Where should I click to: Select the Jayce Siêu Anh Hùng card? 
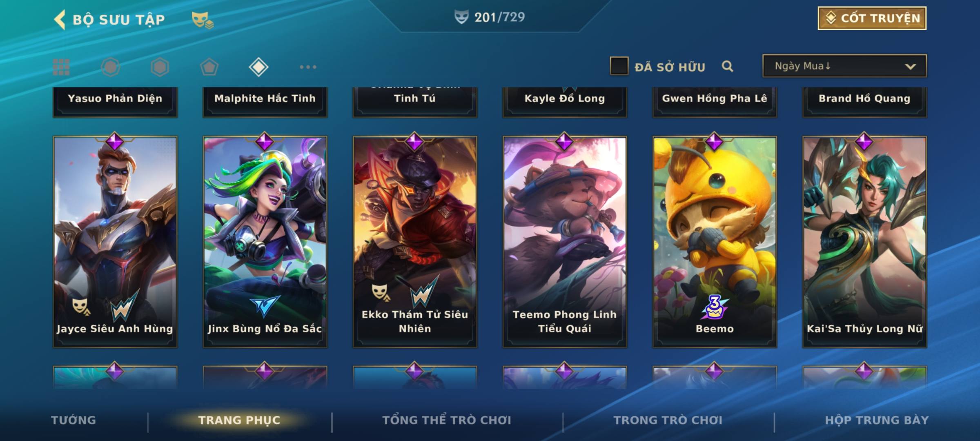tap(115, 242)
